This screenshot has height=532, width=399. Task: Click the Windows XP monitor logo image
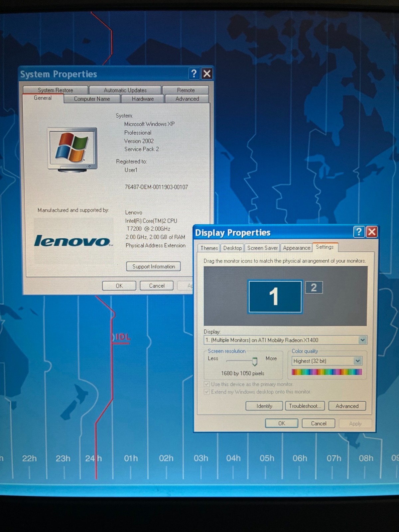point(72,150)
